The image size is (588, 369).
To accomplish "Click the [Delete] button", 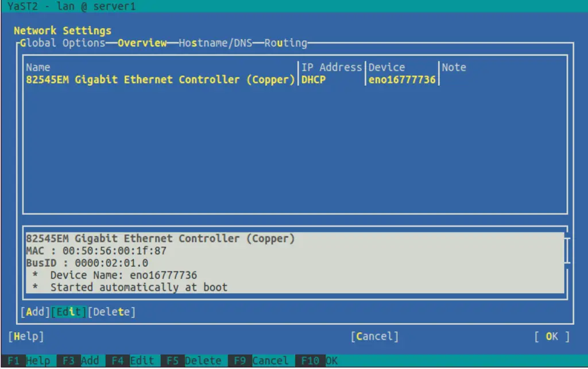I will (111, 312).
